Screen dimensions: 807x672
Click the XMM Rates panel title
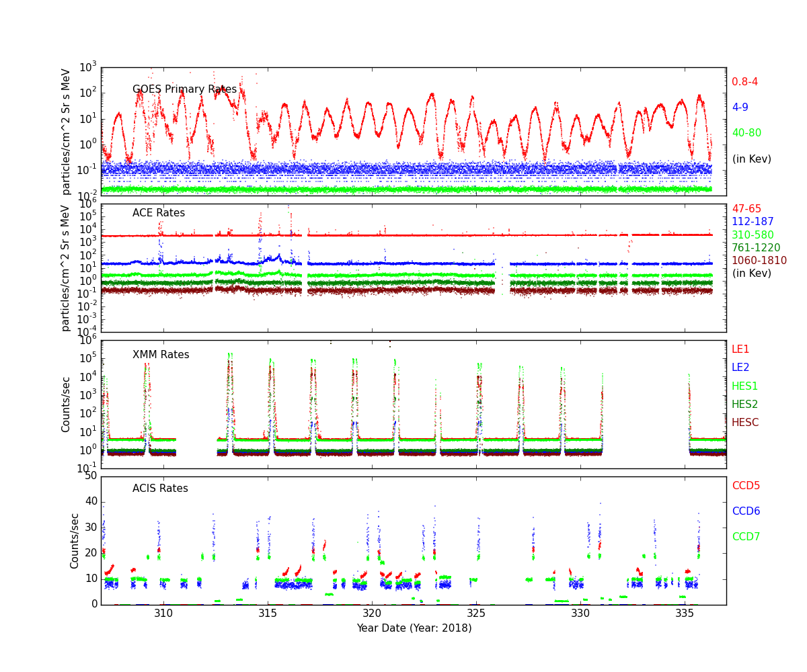coord(161,355)
